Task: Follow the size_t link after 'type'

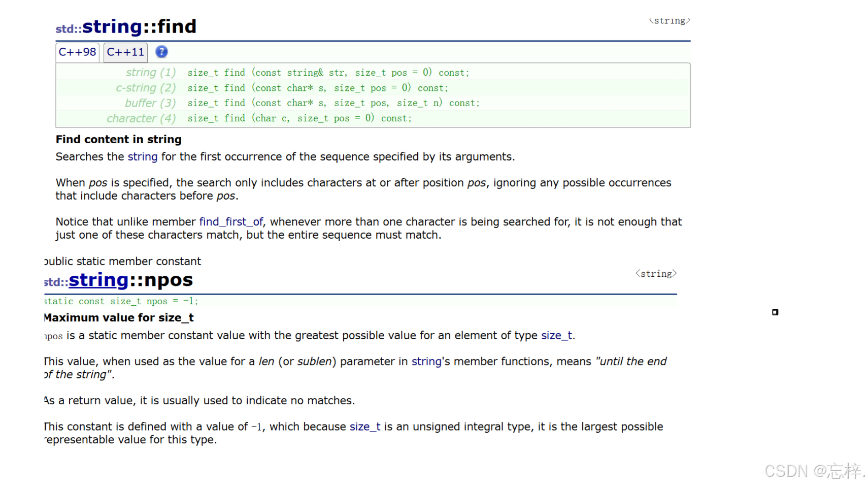Action: [x=556, y=336]
